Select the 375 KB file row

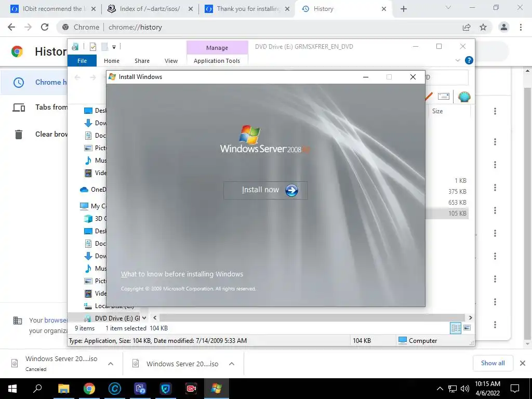pos(447,191)
